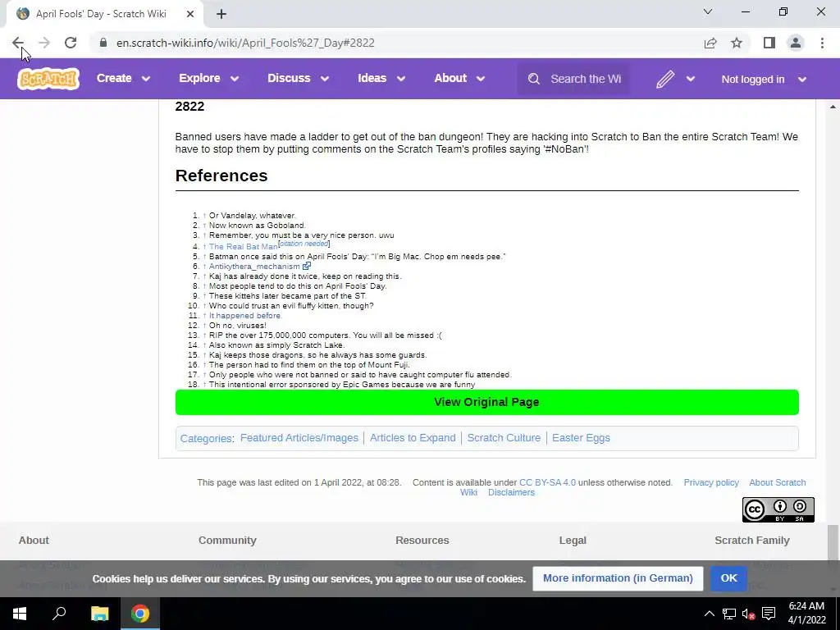Open File Explorer from taskbar
Viewport: 840px width, 630px height.
coord(99,614)
